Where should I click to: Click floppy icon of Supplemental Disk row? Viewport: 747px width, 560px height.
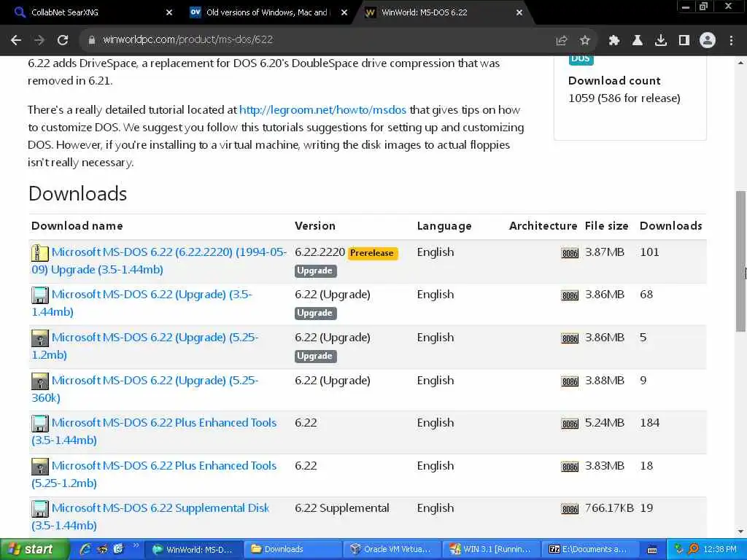coord(40,508)
